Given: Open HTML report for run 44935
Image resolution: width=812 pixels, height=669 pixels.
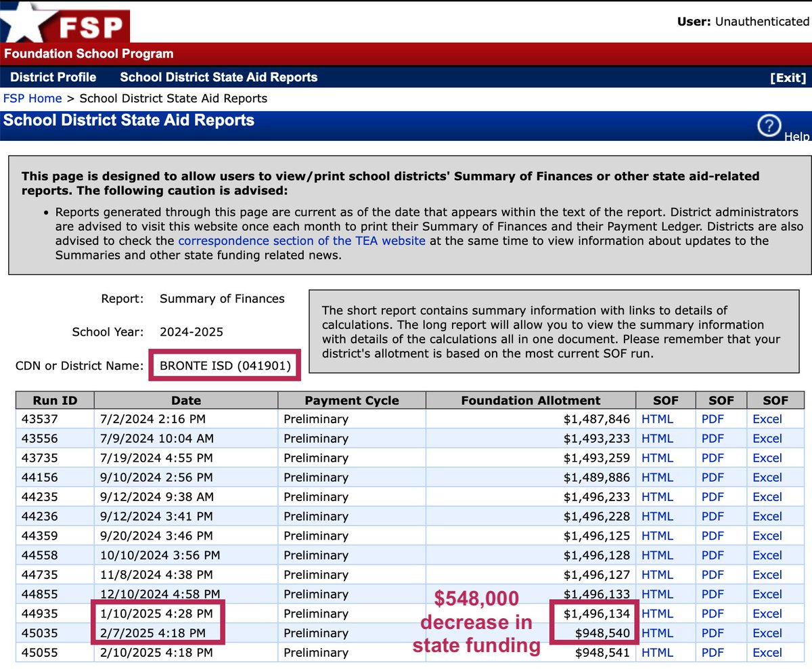Looking at the screenshot, I should (657, 614).
